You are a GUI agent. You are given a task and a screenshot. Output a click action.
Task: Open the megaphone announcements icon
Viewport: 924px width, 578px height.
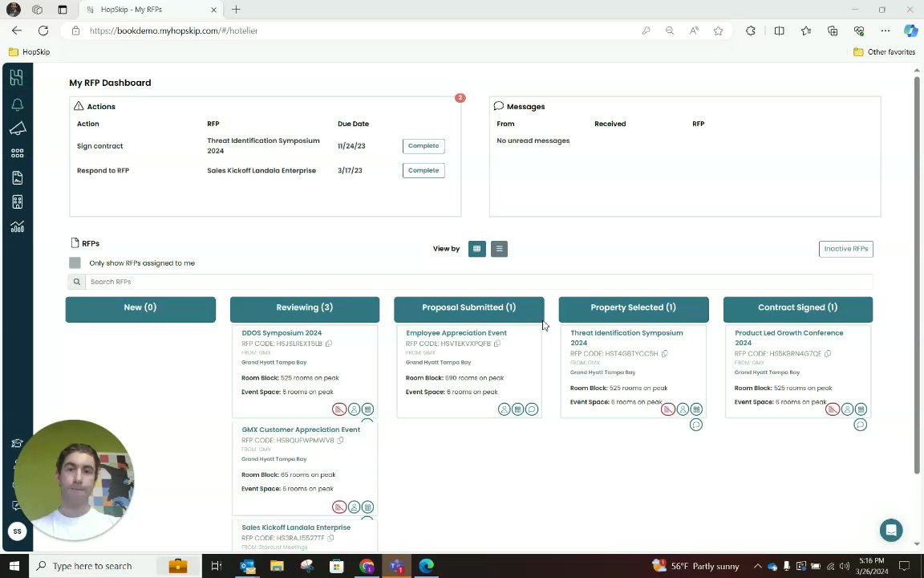coord(18,128)
